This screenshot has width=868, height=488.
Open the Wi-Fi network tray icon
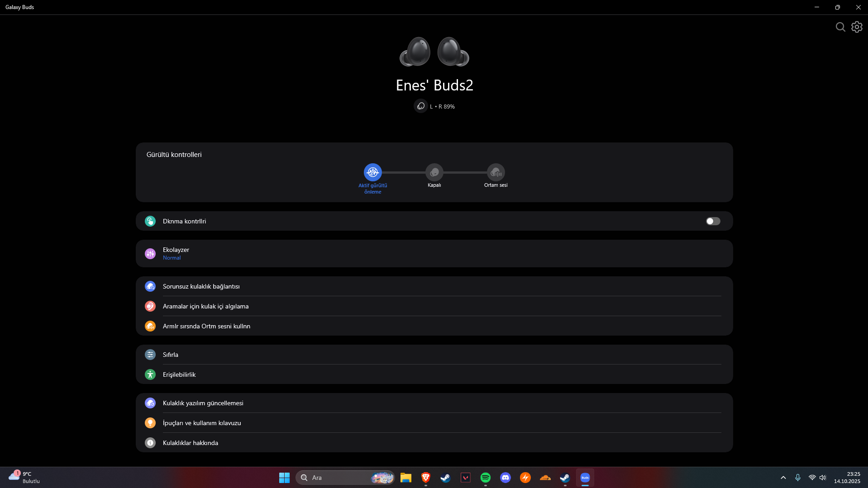(x=812, y=478)
